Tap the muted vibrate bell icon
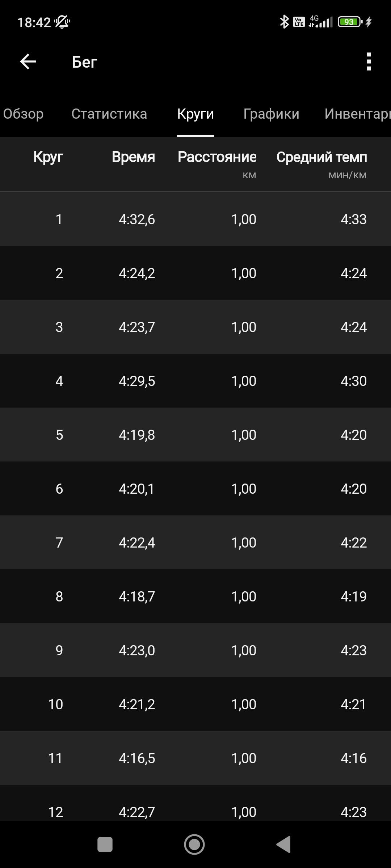The width and height of the screenshot is (391, 868). click(x=62, y=22)
